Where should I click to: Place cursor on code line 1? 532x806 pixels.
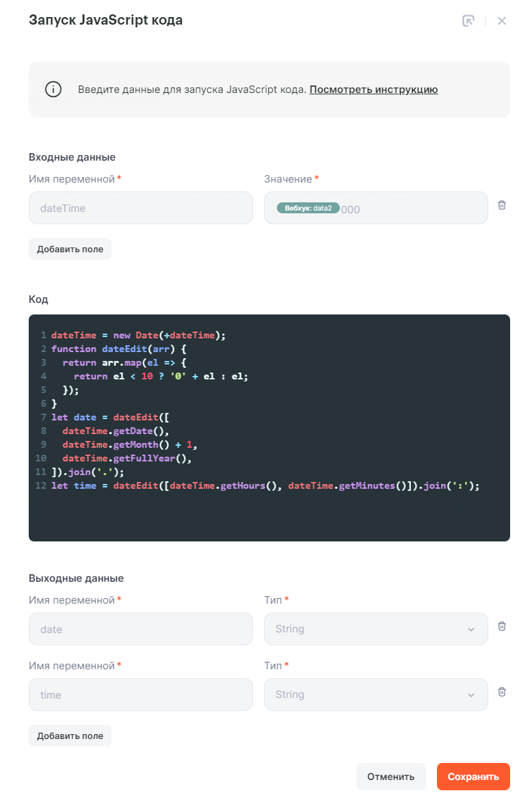point(137,335)
